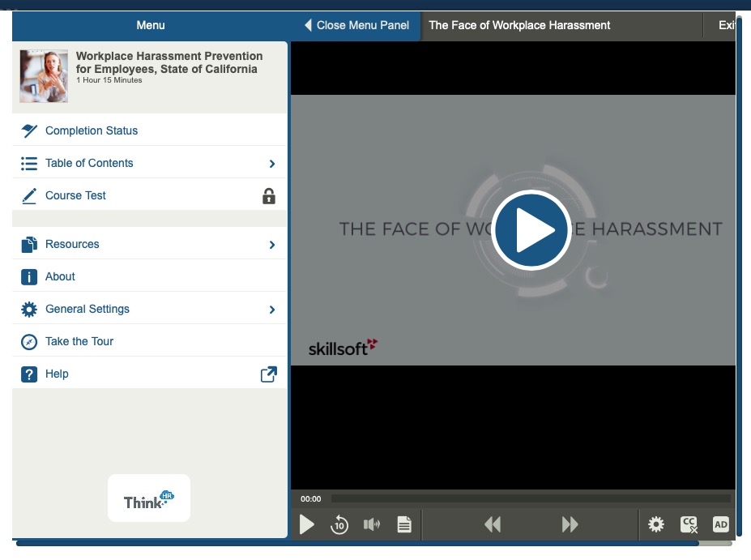Click the course thumbnail image of the woman
The width and height of the screenshot is (751, 560).
[44, 76]
